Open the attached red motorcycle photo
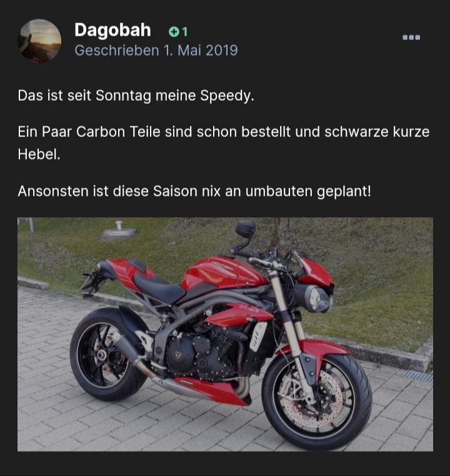450x476 pixels. (225, 334)
